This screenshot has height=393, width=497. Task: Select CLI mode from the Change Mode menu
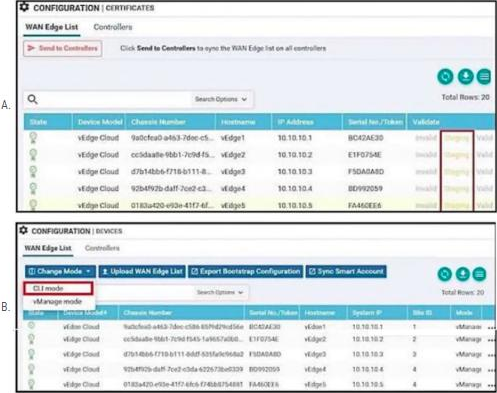click(x=58, y=288)
